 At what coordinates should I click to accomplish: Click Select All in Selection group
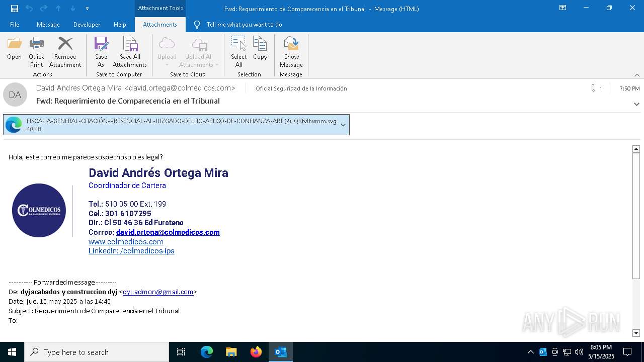238,52
